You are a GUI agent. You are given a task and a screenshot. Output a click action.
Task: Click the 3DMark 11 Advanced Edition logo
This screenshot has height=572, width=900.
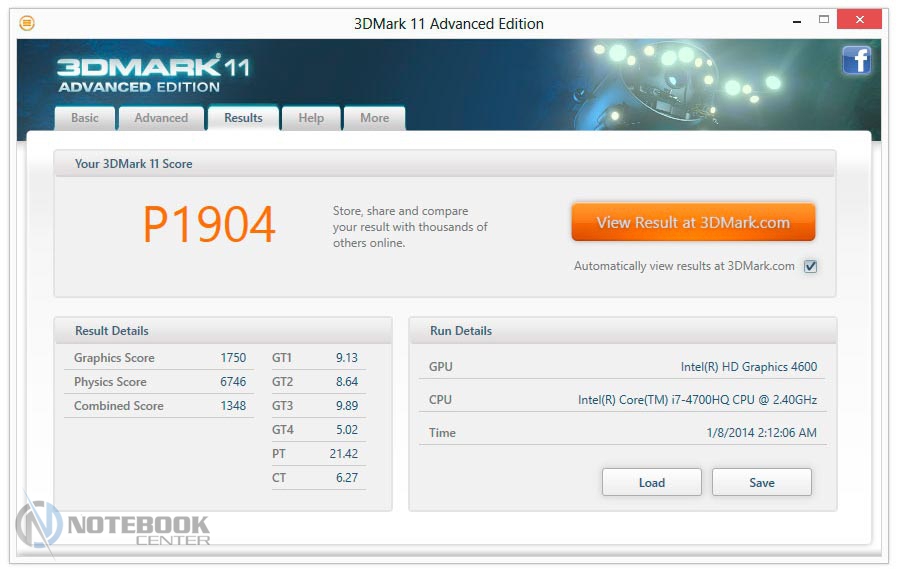coord(152,74)
